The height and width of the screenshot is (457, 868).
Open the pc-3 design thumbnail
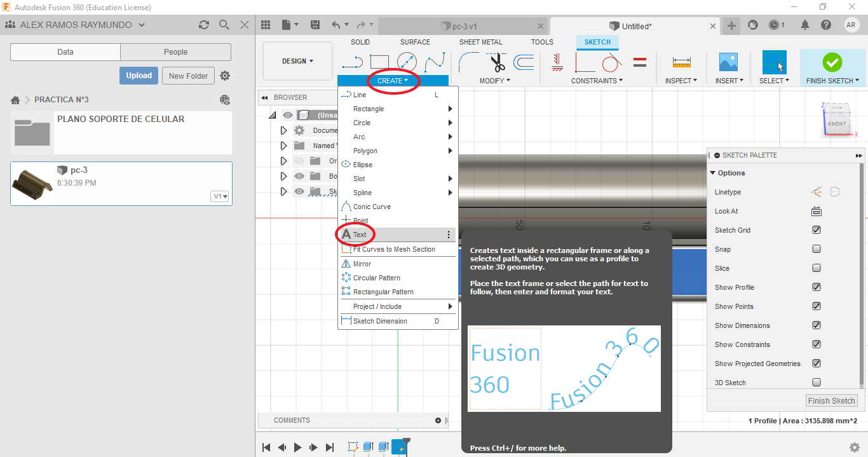32,184
